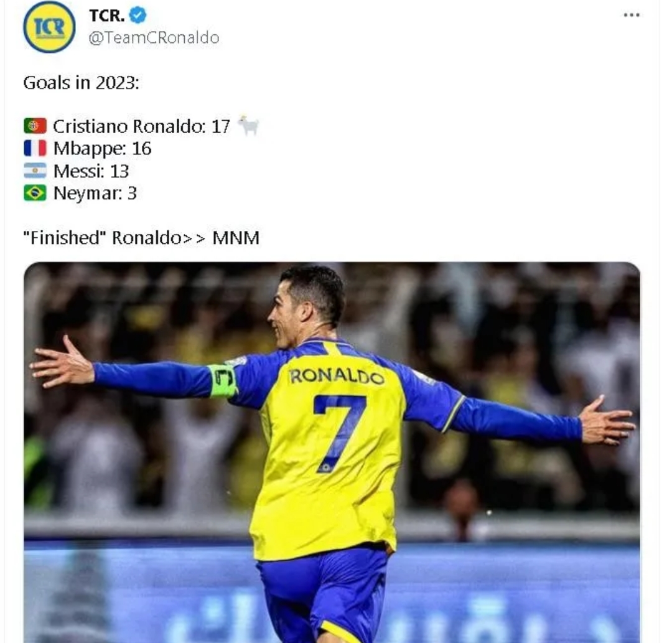Open the three-dot more options menu
672x643 pixels.
coord(632,15)
